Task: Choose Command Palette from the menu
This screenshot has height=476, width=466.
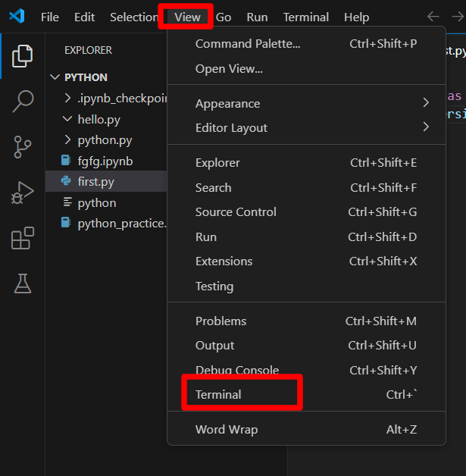Action: (x=248, y=44)
